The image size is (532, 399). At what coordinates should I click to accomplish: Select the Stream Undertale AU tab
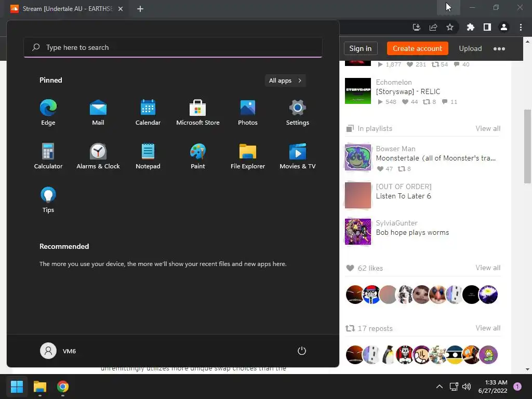point(67,9)
